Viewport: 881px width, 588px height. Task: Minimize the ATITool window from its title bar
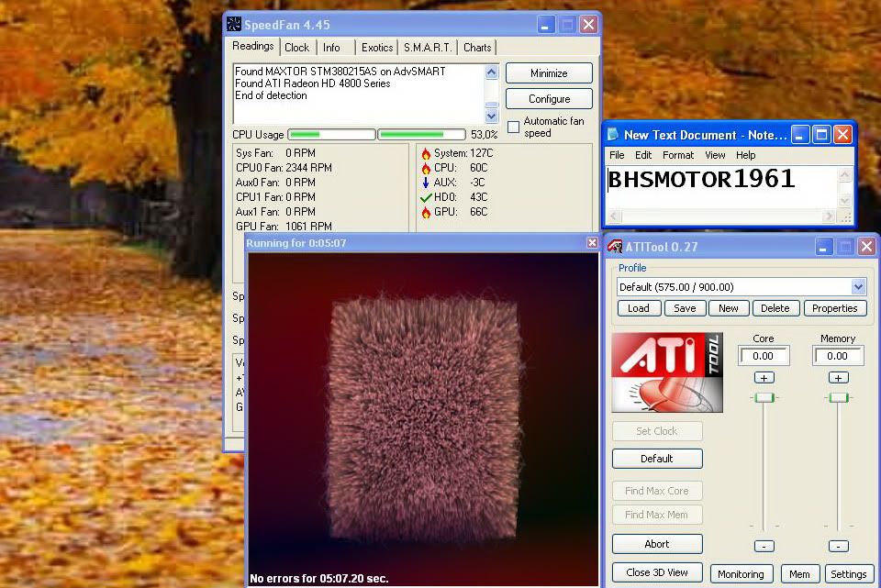[x=822, y=247]
